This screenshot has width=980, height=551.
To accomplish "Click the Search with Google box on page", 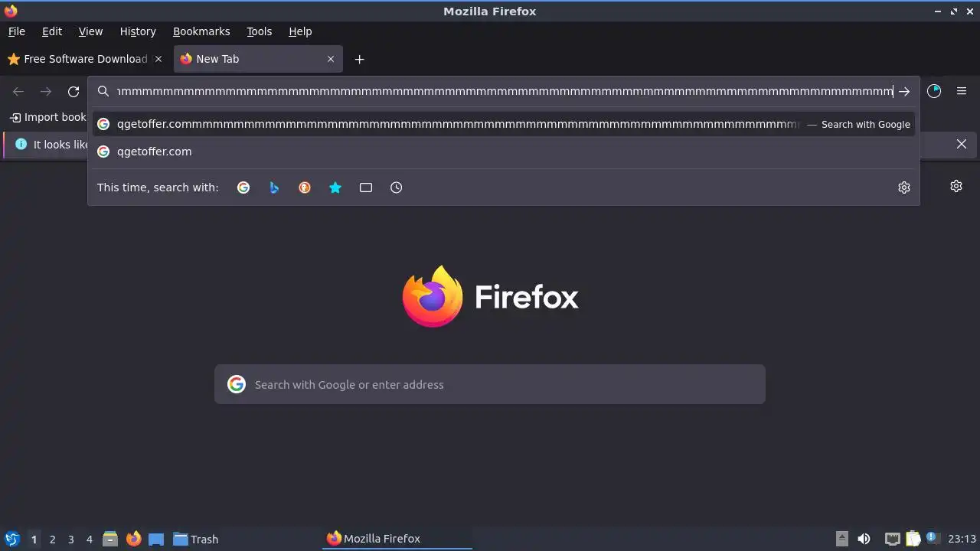I will pyautogui.click(x=490, y=384).
